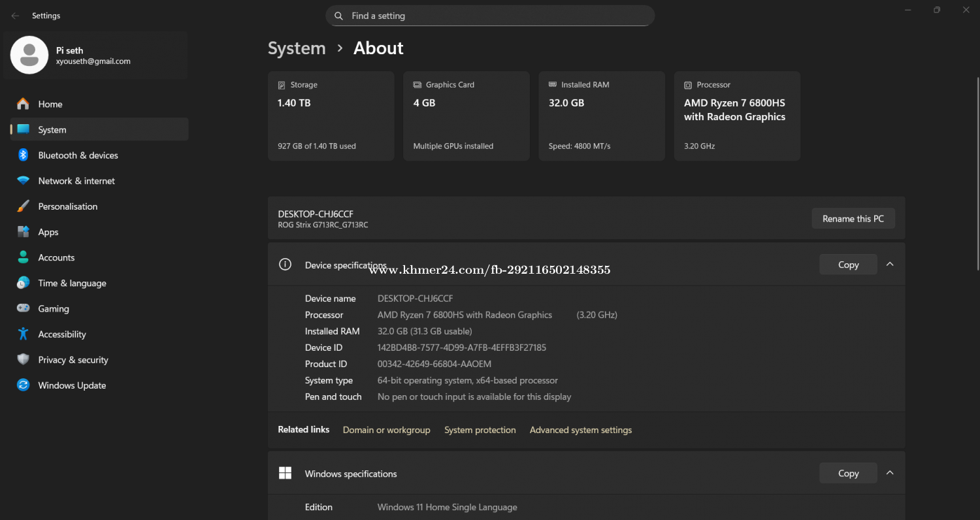Select the Network & internet icon
Screen dimensions: 980x520
click(24, 181)
